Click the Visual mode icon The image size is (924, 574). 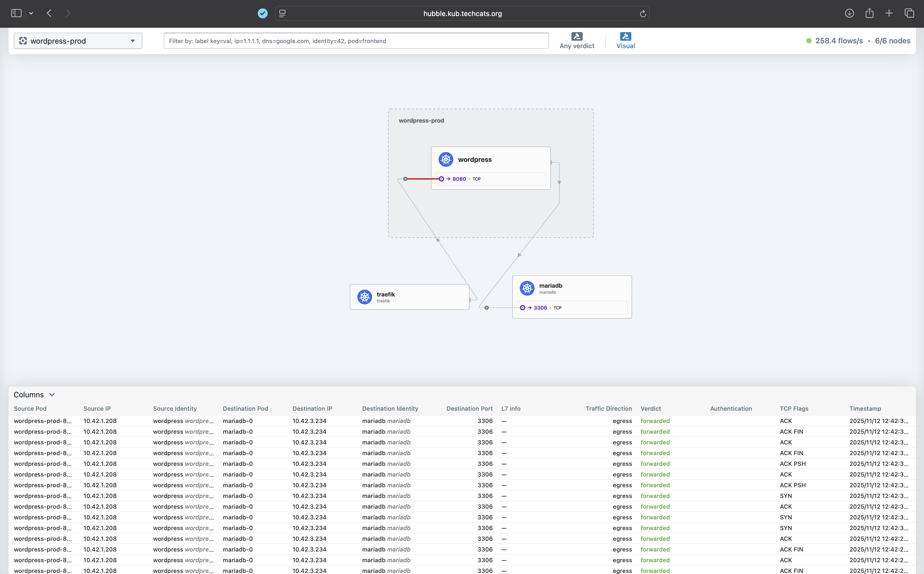625,36
